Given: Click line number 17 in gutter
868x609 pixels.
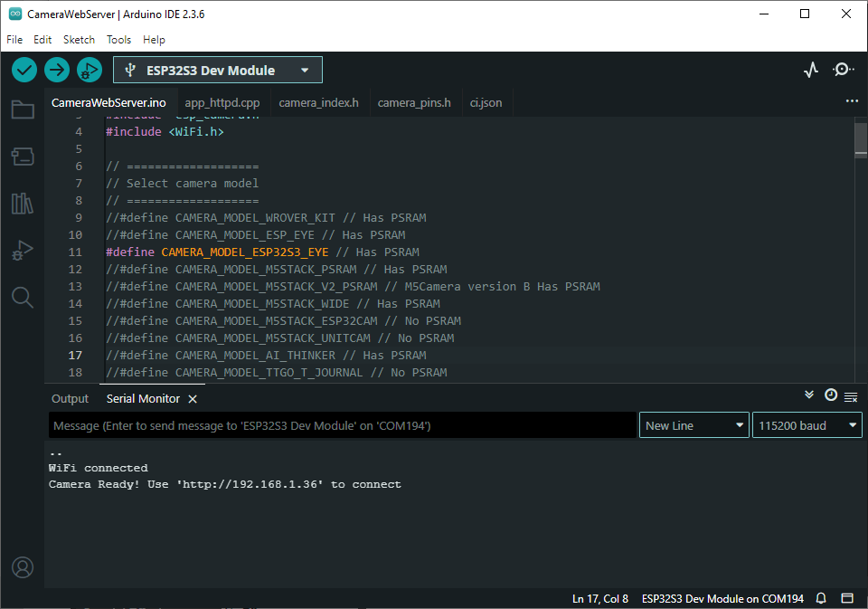Looking at the screenshot, I should tap(75, 356).
